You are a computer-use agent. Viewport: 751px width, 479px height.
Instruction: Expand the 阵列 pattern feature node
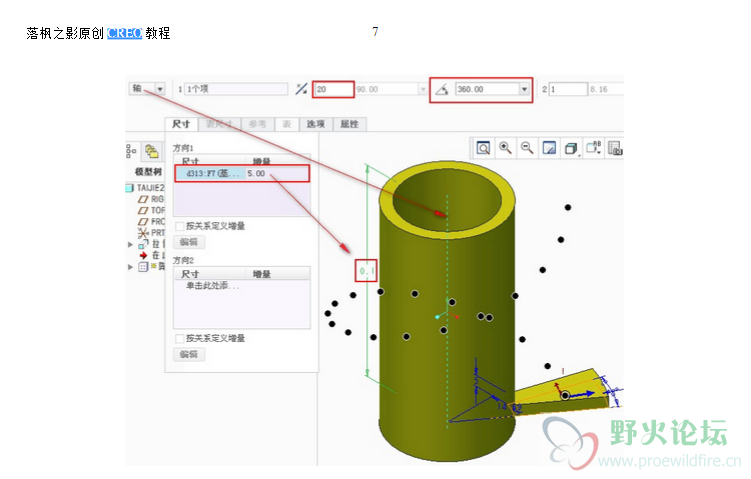[130, 267]
